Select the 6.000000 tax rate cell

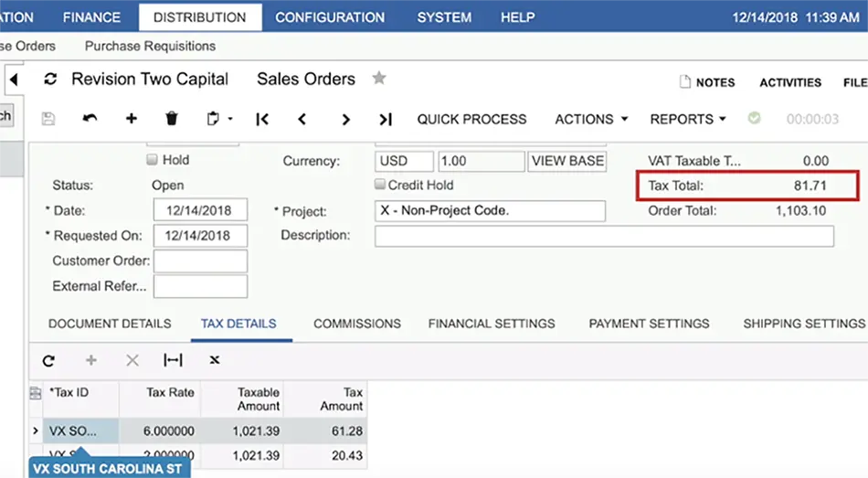tap(159, 430)
